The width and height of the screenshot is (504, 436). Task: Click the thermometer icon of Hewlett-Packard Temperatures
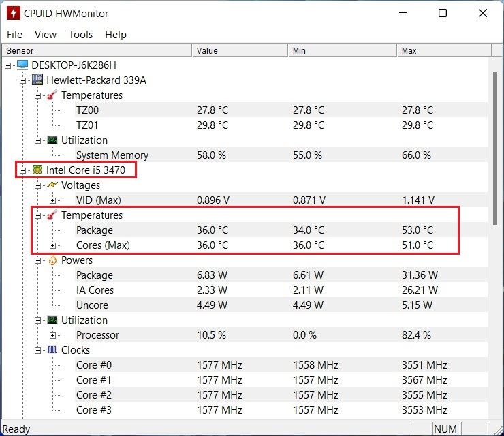pyautogui.click(x=52, y=95)
